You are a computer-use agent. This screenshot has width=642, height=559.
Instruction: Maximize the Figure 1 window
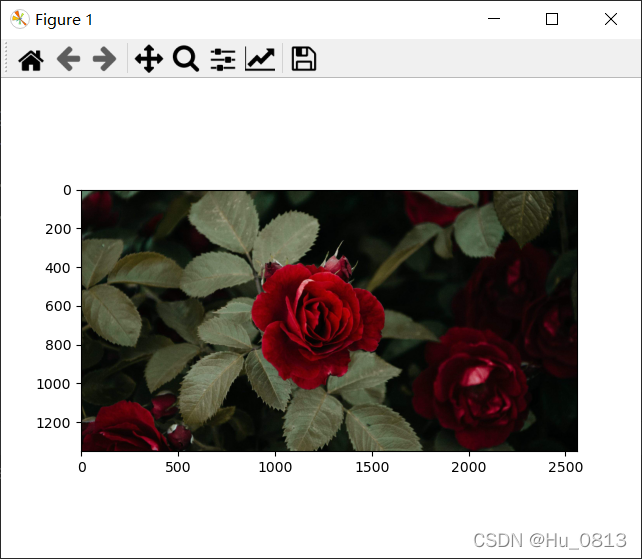click(552, 19)
